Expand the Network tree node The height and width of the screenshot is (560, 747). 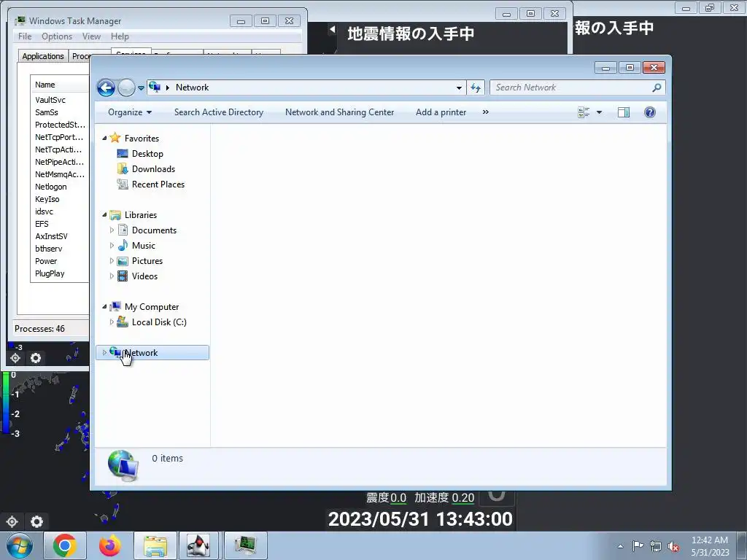104,353
